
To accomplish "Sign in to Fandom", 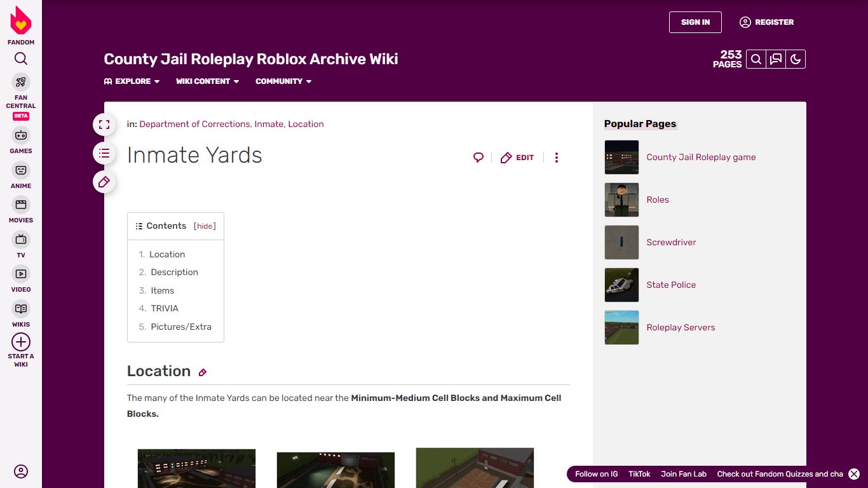I will point(695,22).
